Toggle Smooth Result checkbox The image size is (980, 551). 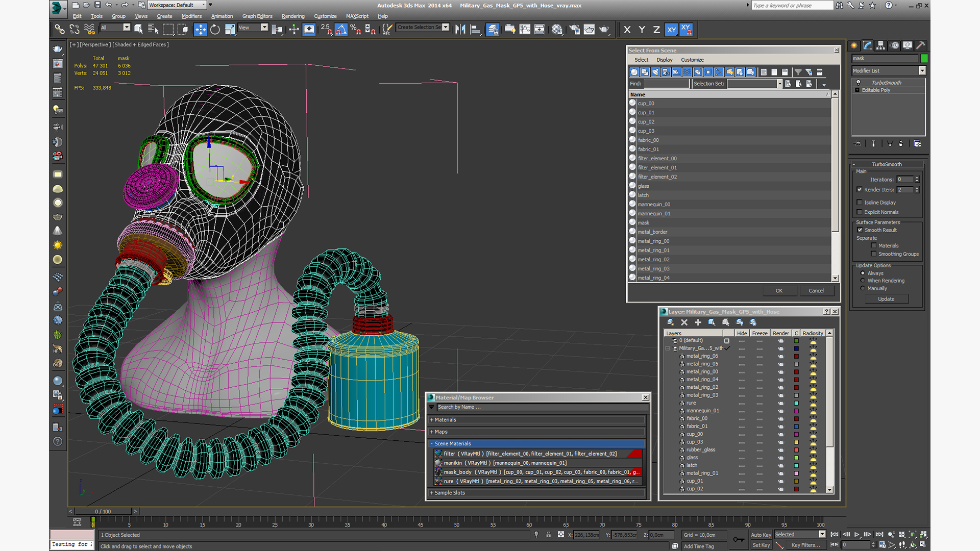tap(860, 230)
